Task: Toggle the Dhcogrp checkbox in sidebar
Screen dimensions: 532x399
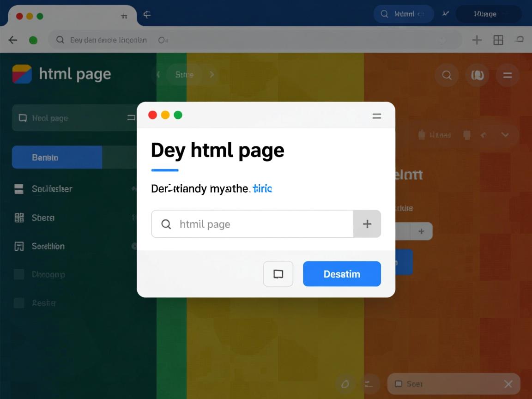Action: point(19,274)
